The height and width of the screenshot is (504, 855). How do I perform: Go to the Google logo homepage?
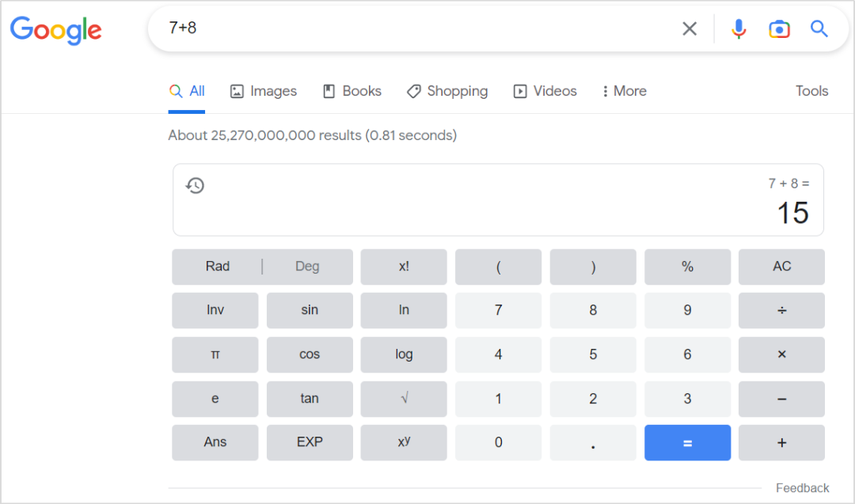pyautogui.click(x=55, y=30)
